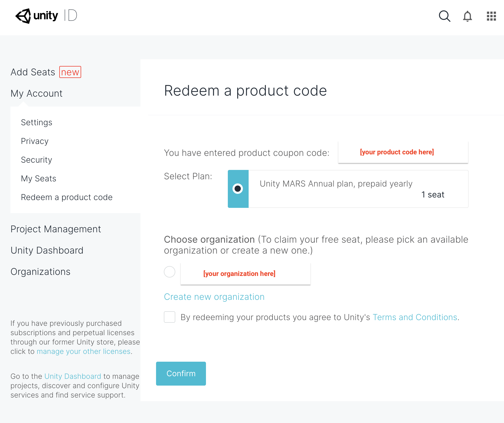Expand the Organizations sidebar section

(x=40, y=272)
